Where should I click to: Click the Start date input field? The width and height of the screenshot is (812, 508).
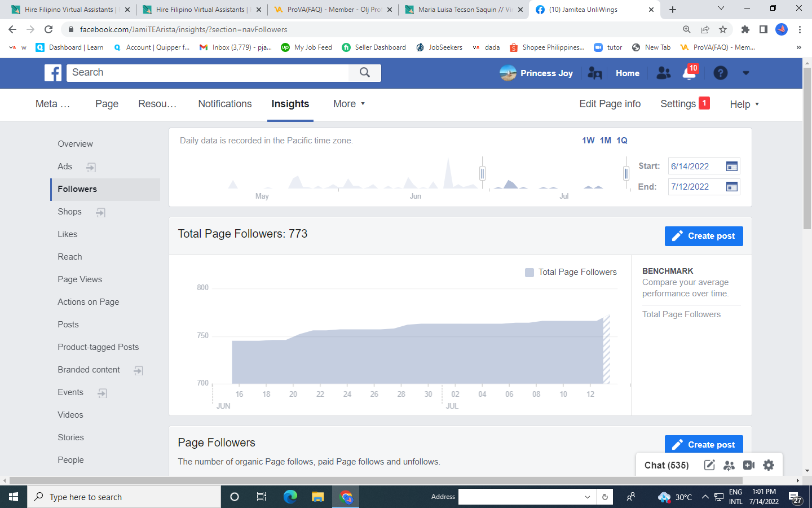point(696,167)
